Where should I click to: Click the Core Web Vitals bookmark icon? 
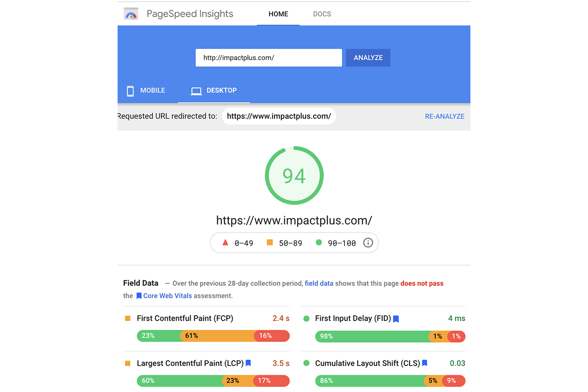139,296
